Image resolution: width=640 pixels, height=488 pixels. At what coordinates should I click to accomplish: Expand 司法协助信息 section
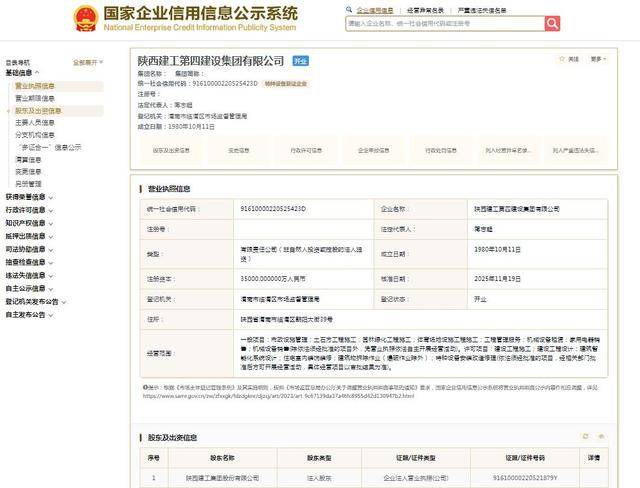click(29, 249)
